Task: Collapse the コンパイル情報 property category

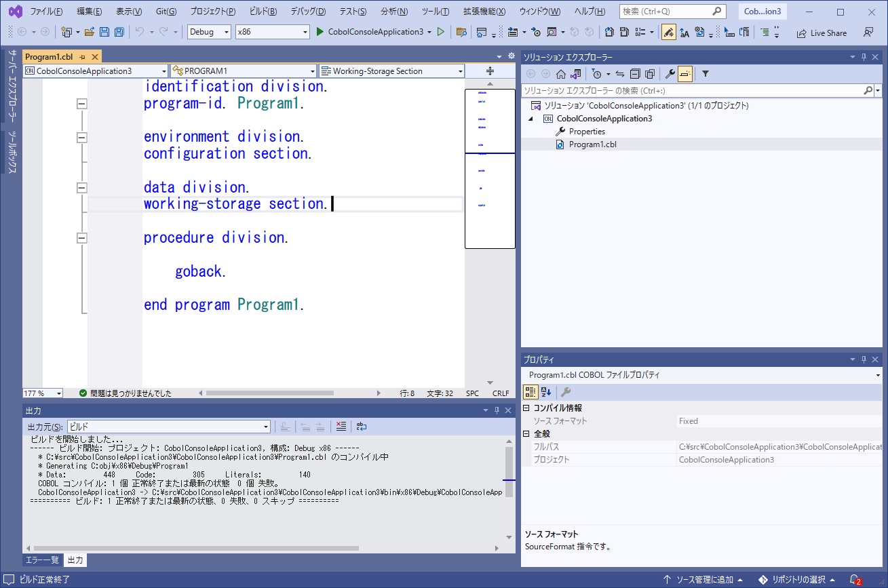Action: [x=526, y=408]
